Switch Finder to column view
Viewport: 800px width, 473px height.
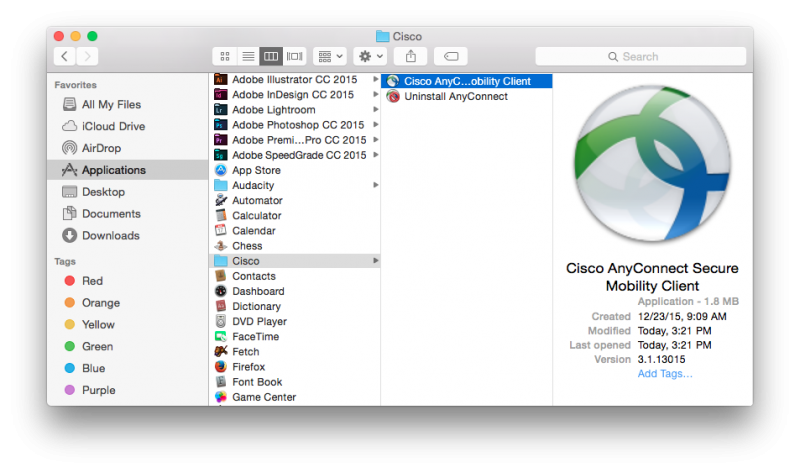tap(271, 56)
